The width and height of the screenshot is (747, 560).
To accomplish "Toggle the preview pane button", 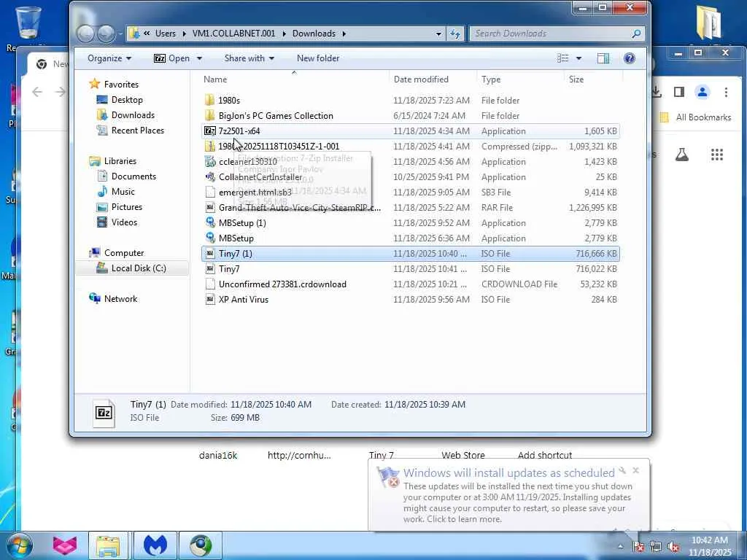I will pos(603,58).
